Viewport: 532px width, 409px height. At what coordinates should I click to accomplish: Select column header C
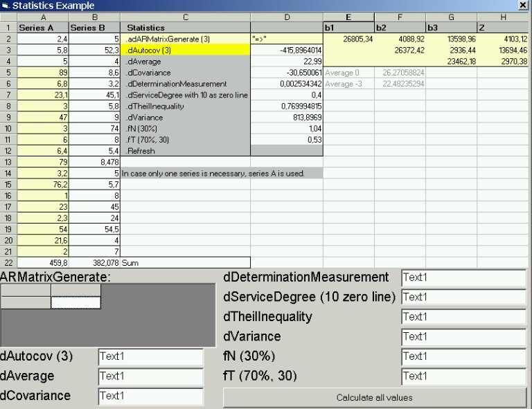pos(186,17)
